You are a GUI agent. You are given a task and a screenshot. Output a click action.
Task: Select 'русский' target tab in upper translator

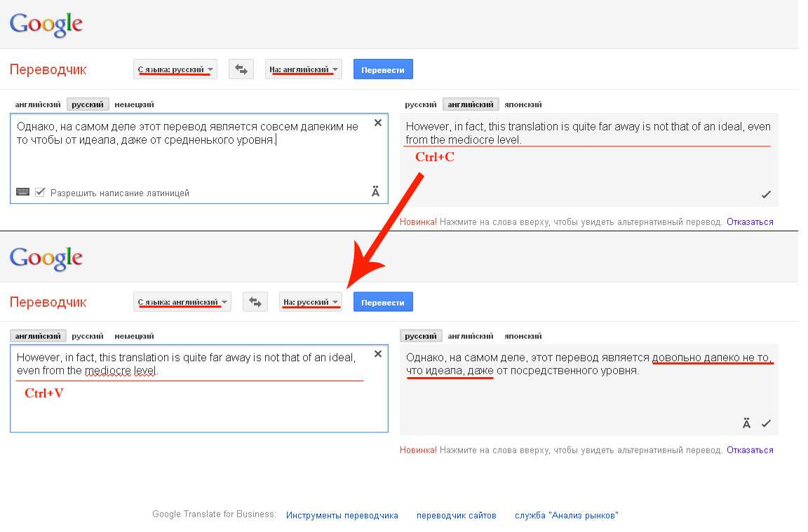(421, 104)
